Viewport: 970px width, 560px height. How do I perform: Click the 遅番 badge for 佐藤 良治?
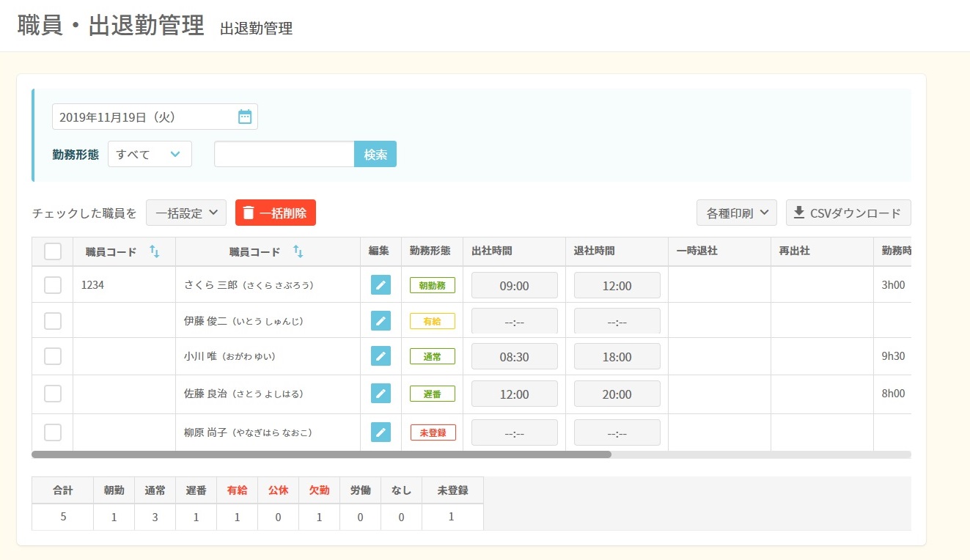pyautogui.click(x=433, y=394)
